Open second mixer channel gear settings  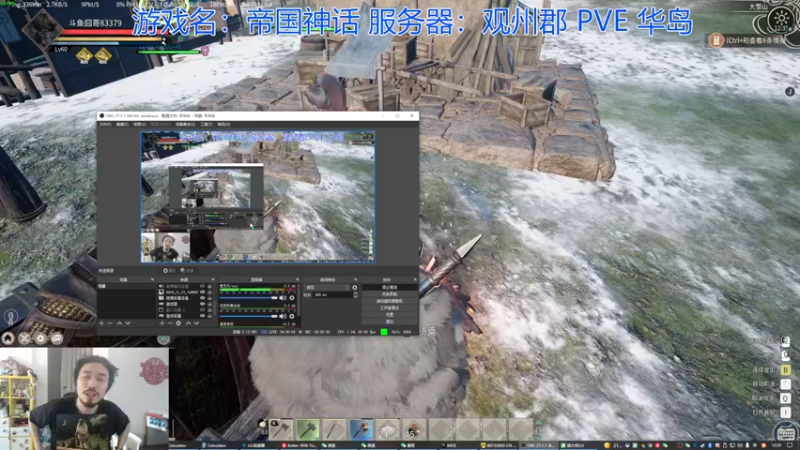292,316
